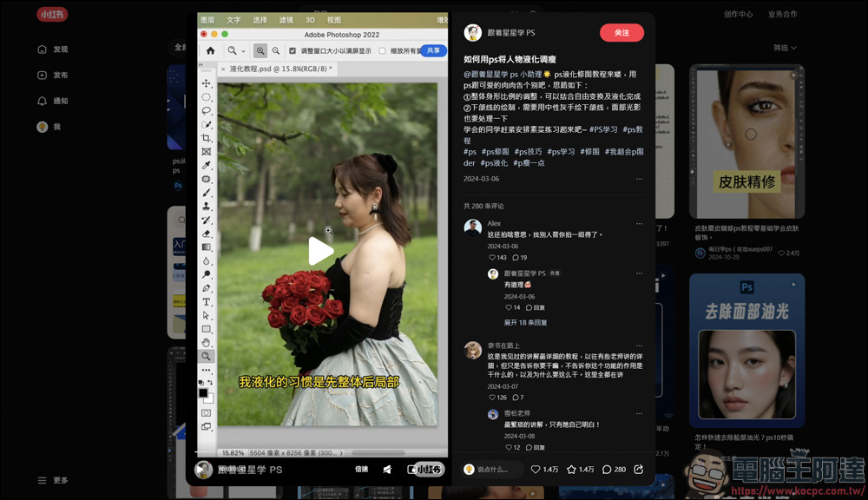Image resolution: width=868 pixels, height=500 pixels.
Task: Favorite the post with the star icon
Action: (x=571, y=469)
